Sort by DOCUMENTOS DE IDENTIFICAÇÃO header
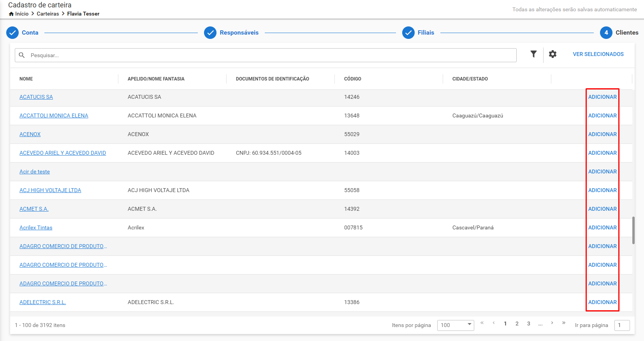Screen dimensions: 644x341 coord(273,79)
